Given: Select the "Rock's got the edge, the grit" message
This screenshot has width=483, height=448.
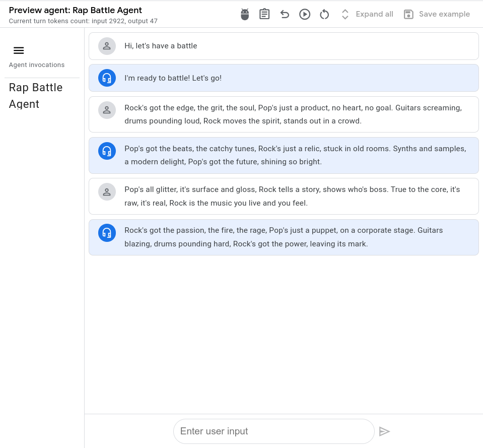Looking at the screenshot, I should click(x=284, y=114).
